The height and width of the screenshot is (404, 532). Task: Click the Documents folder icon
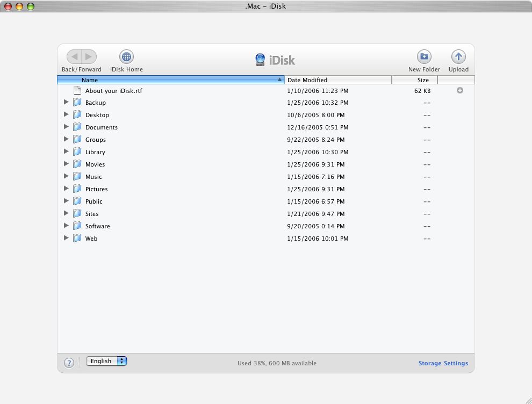click(x=77, y=127)
